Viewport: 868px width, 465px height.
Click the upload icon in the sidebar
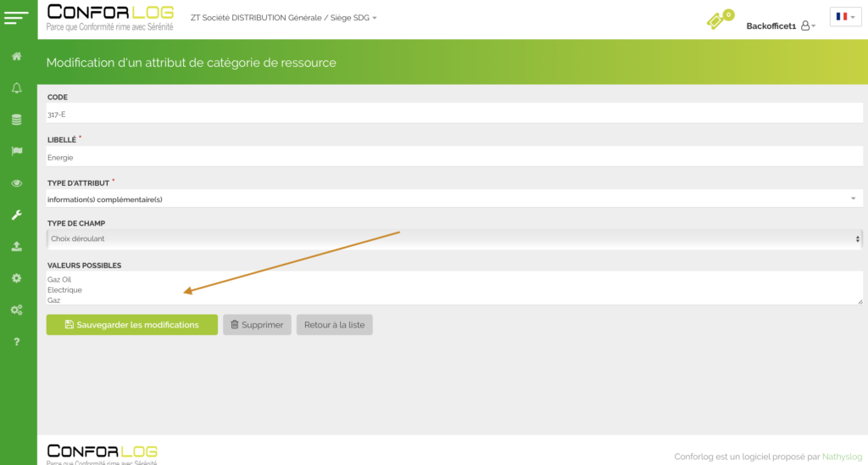[16, 247]
